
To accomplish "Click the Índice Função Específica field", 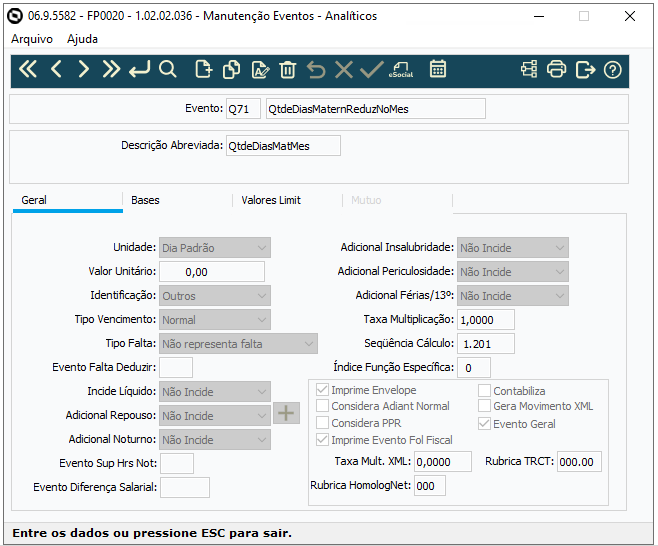I will pyautogui.click(x=474, y=367).
